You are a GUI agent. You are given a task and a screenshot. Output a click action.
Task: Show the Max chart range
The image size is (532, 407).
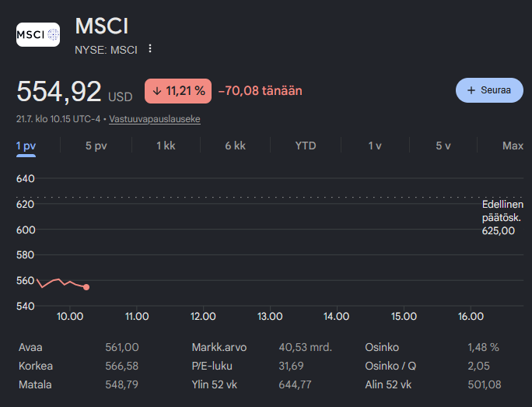point(513,146)
